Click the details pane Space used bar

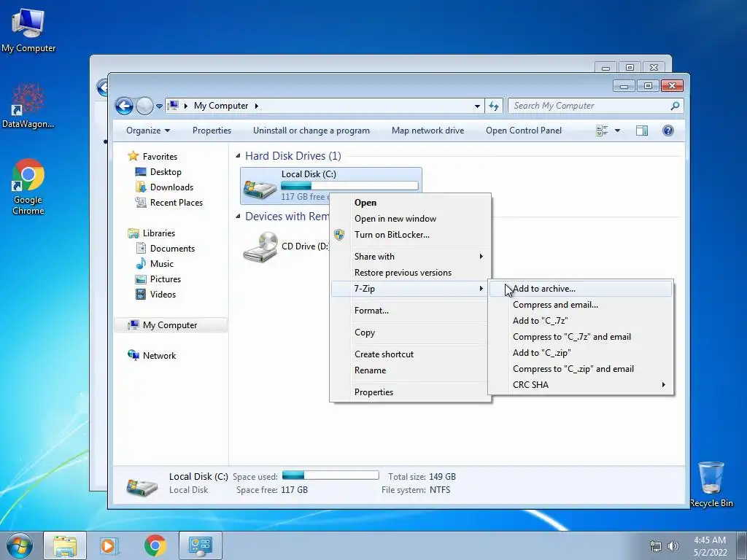(x=330, y=475)
